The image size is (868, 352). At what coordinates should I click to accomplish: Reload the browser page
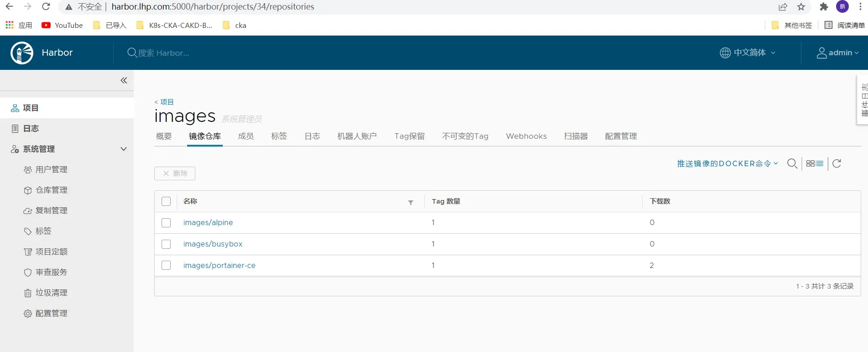pyautogui.click(x=46, y=6)
